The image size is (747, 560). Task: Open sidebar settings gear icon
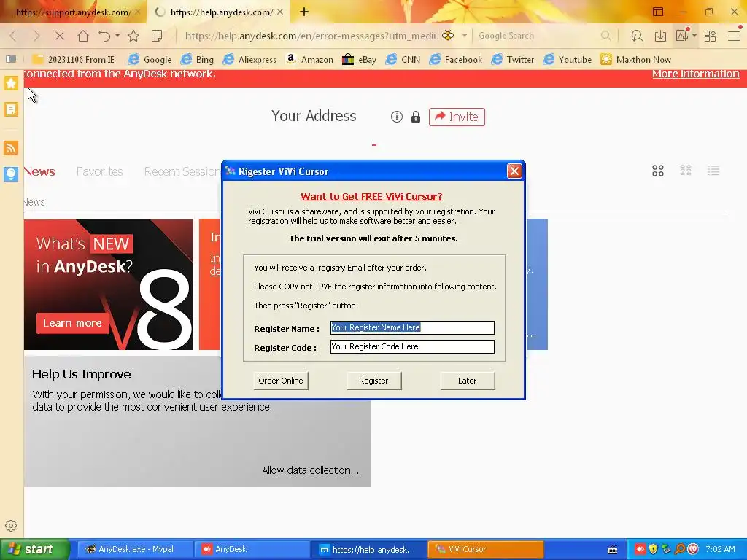11,526
